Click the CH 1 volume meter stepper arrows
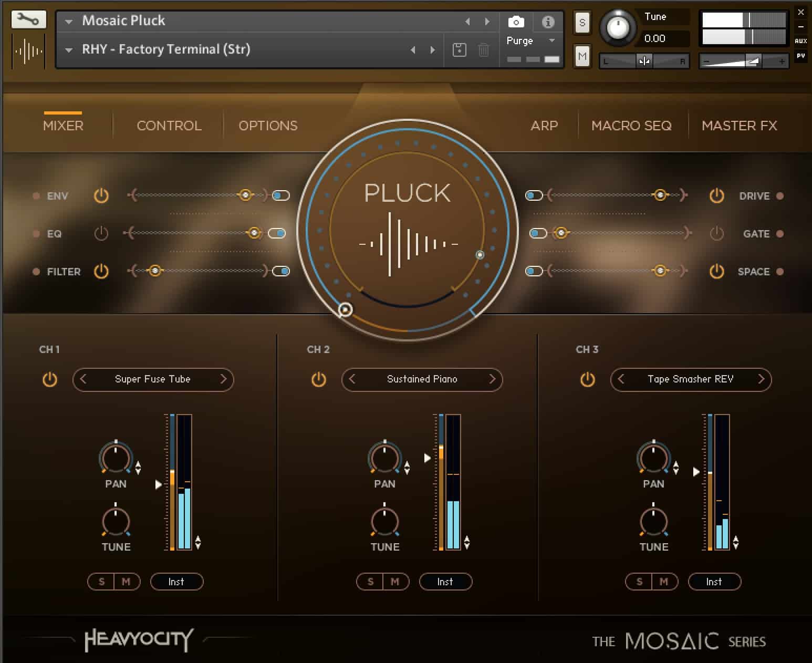This screenshot has width=812, height=663. (x=198, y=542)
